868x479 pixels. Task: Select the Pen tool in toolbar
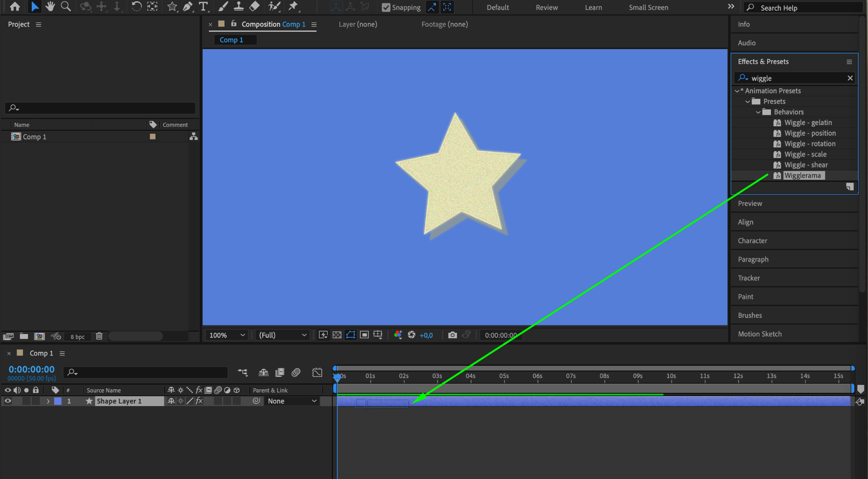coord(187,7)
